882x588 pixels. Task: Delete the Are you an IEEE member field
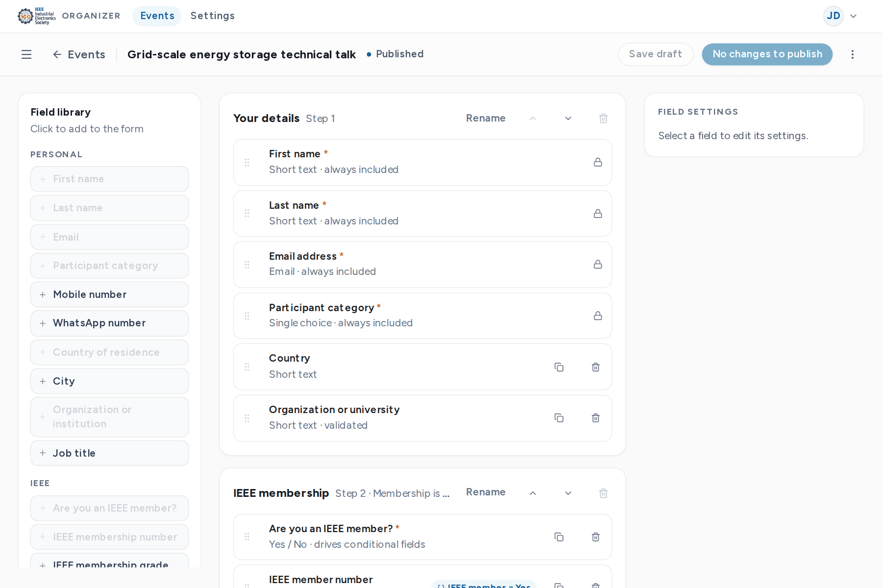pyautogui.click(x=596, y=537)
